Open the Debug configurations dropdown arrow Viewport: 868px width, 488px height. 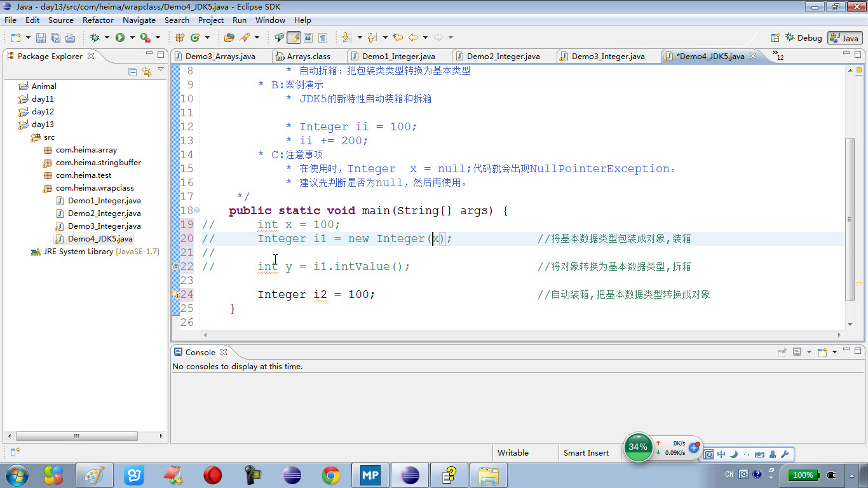[107, 38]
